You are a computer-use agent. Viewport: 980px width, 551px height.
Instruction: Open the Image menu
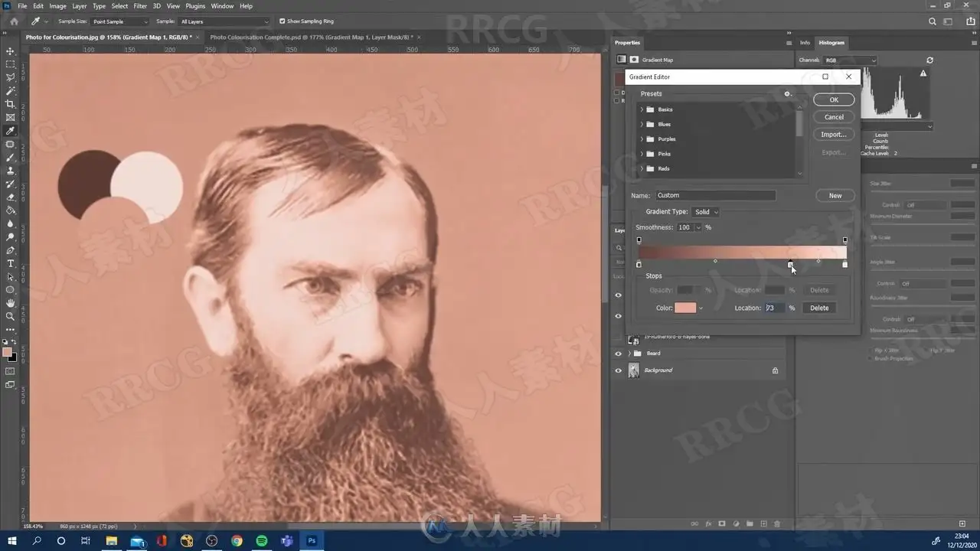click(57, 6)
